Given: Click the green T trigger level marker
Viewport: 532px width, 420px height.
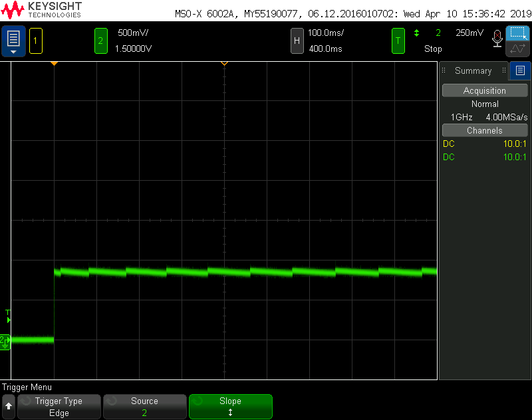Looking at the screenshot, I should (x=8, y=316).
